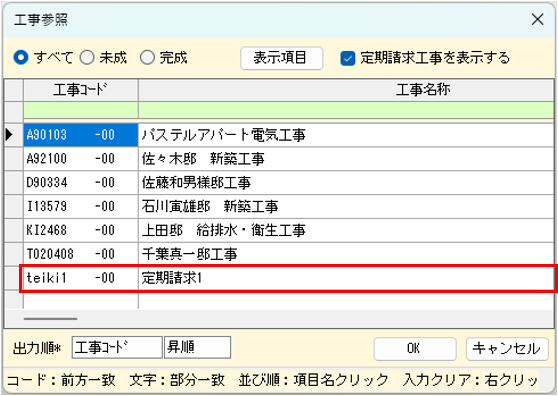This screenshot has height=396, width=558.
Task: Select 佐藤和男様邸工事 name cell
Action: point(346,183)
